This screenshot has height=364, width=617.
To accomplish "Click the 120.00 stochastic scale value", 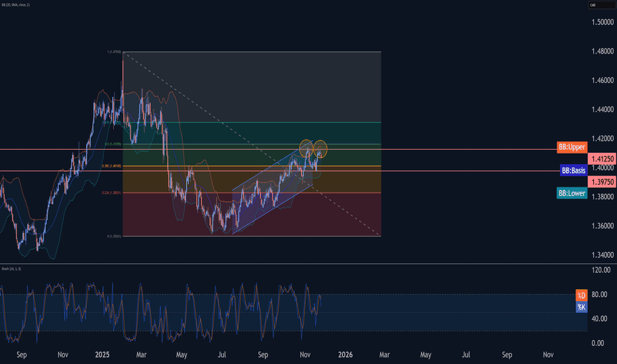I will [x=600, y=270].
